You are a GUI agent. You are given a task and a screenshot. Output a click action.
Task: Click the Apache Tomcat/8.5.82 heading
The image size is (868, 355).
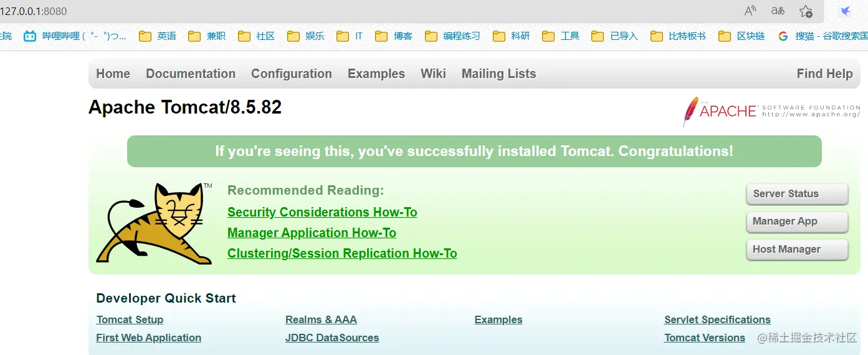[185, 107]
